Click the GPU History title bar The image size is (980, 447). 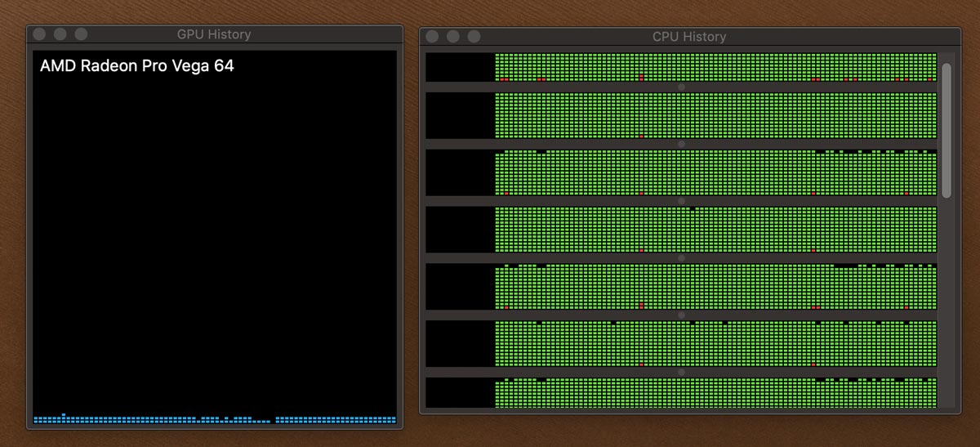coord(215,34)
